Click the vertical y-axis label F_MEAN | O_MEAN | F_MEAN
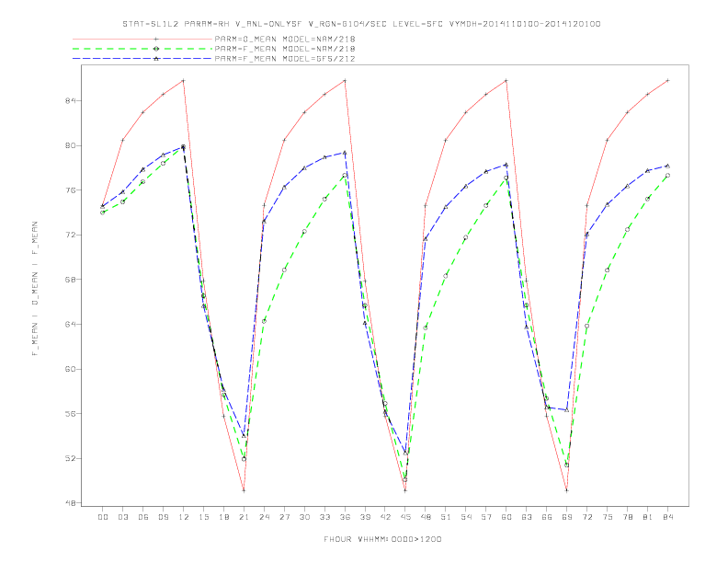This screenshot has height=563, width=728. click(35, 289)
